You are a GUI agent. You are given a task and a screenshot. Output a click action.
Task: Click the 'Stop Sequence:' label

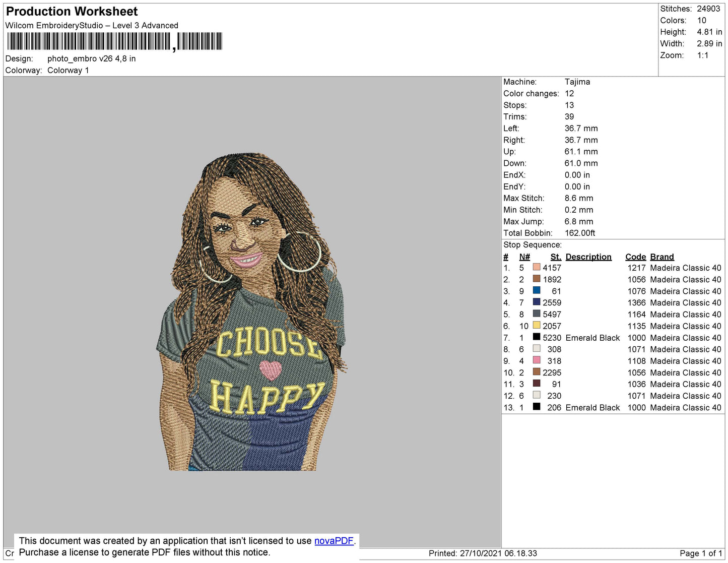point(532,244)
